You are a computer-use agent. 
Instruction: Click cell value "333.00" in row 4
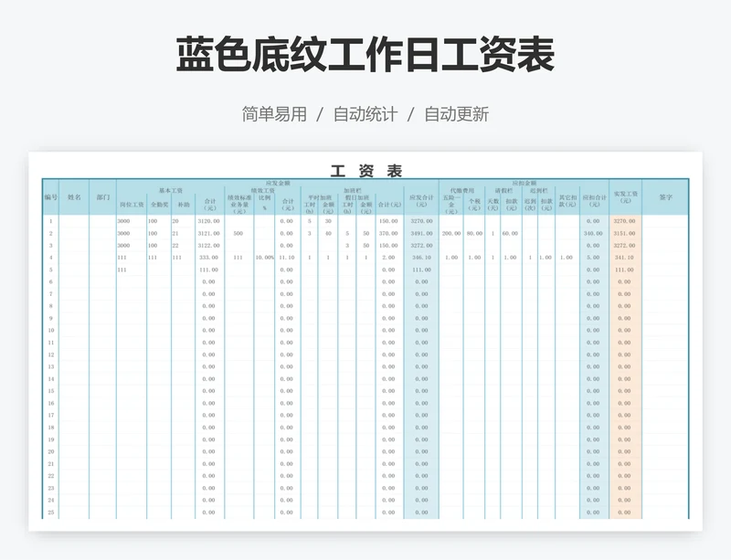click(x=208, y=258)
